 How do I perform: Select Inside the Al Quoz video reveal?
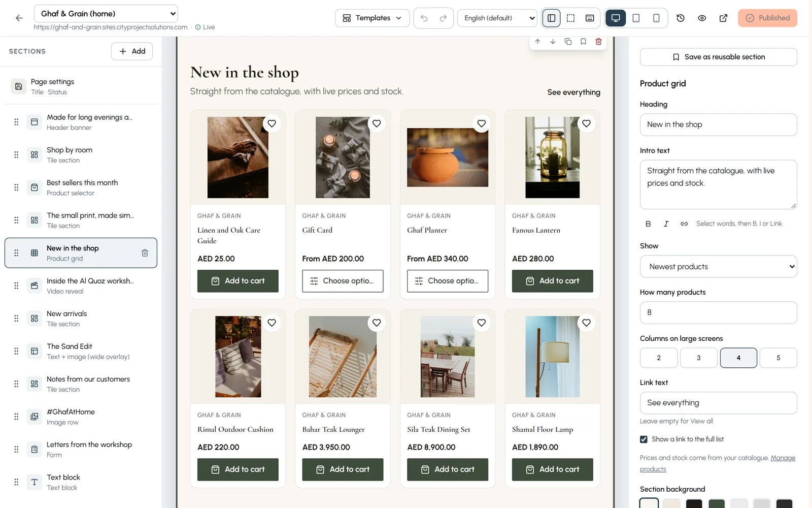point(81,285)
